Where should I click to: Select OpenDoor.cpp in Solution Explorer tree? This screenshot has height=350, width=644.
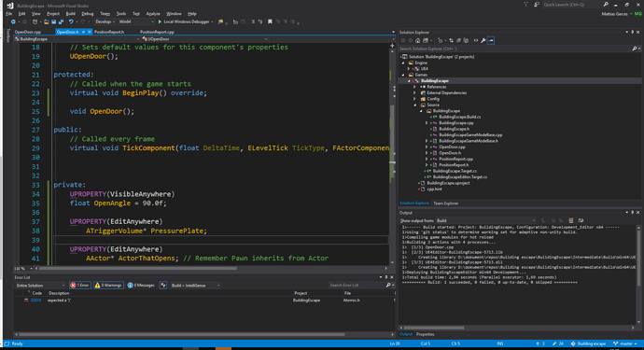tap(452, 147)
